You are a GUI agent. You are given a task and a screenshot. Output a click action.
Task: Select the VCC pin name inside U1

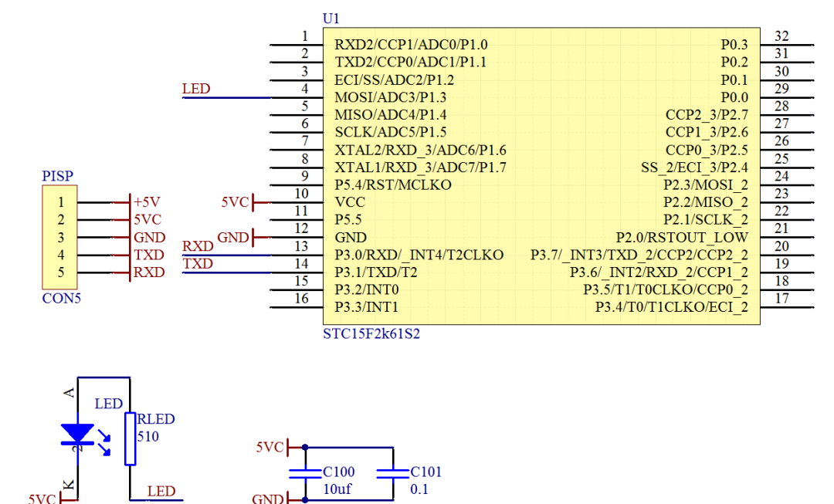coord(350,202)
